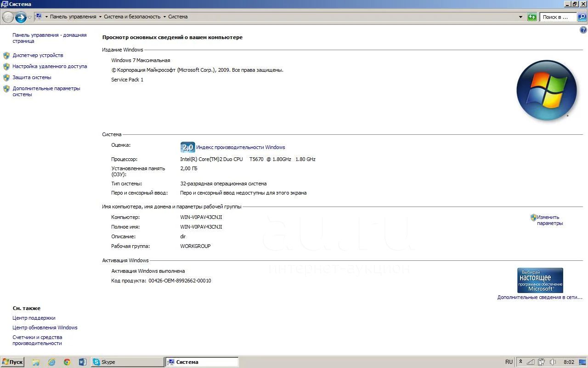Show hidden tray icons with the chevron
Screen dimensions: 588x368
[520, 362]
